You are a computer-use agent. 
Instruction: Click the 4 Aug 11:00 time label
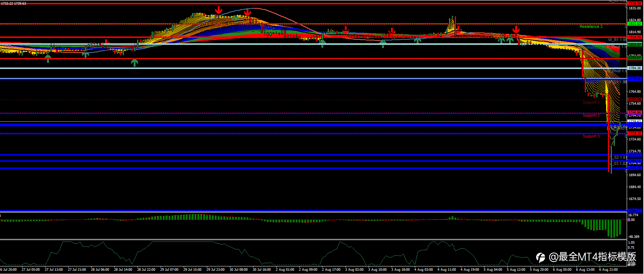pyautogui.click(x=447, y=270)
